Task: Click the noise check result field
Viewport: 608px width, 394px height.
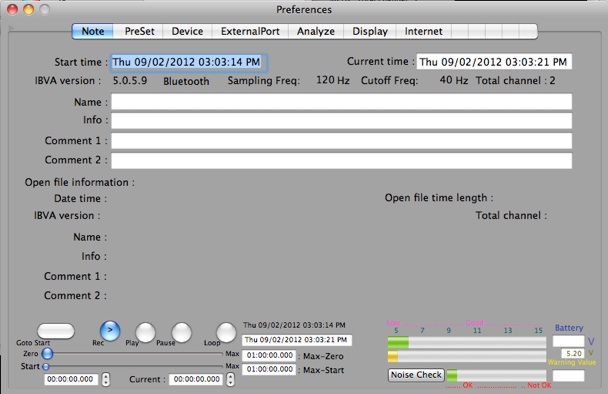Action: [568, 375]
